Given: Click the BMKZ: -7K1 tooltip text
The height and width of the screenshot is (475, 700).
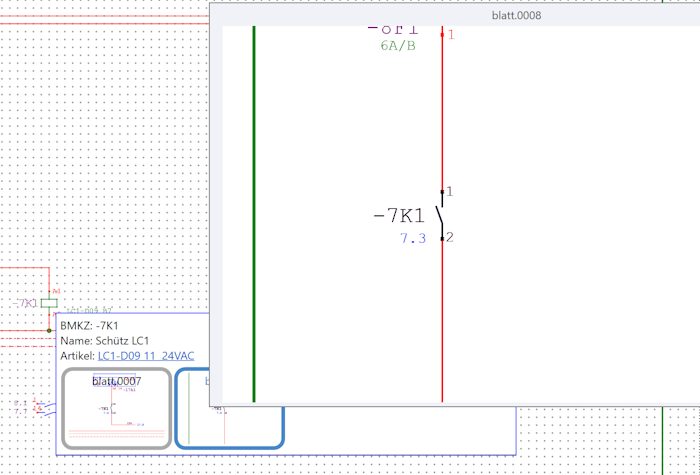Looking at the screenshot, I should (x=90, y=326).
